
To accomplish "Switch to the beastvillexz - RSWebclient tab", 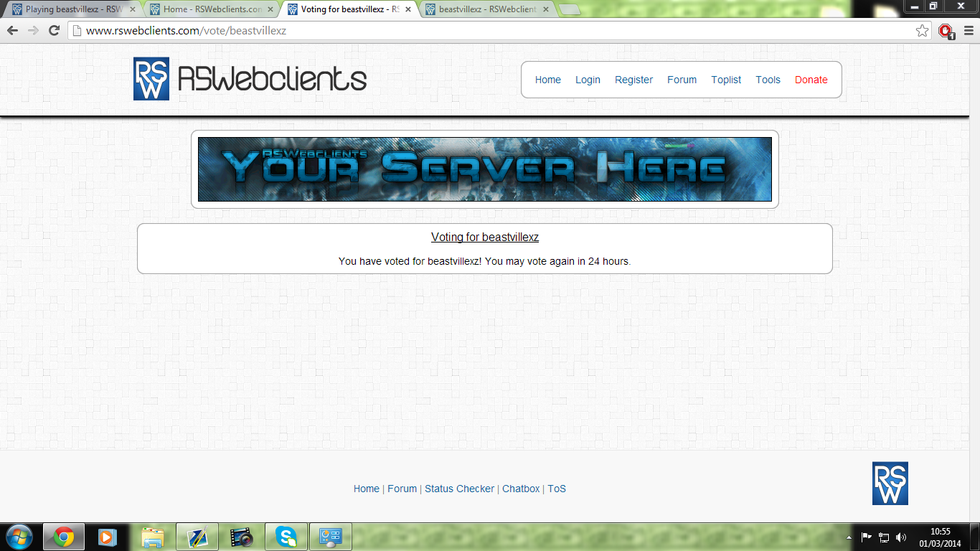I will click(487, 9).
